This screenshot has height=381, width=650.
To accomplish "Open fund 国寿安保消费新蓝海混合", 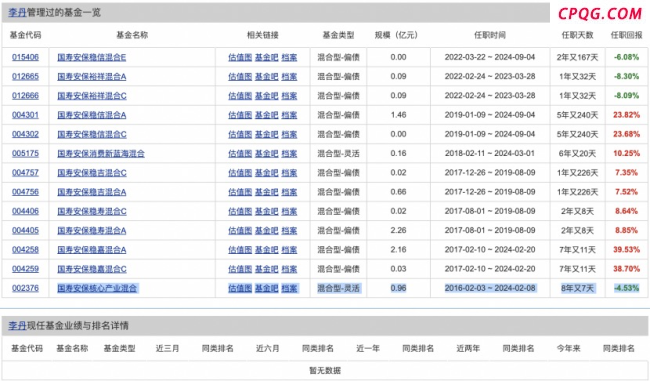I will pyautogui.click(x=101, y=153).
